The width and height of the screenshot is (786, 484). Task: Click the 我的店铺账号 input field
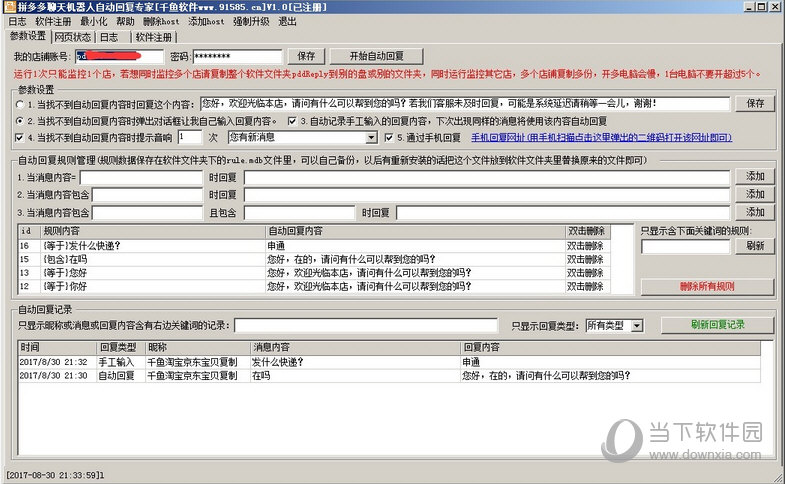(x=119, y=56)
